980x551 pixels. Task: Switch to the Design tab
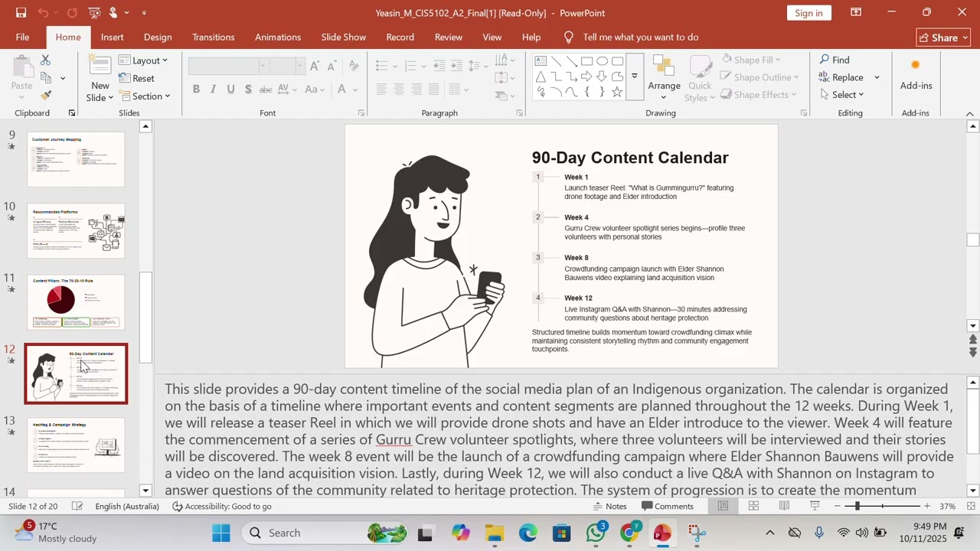click(158, 37)
